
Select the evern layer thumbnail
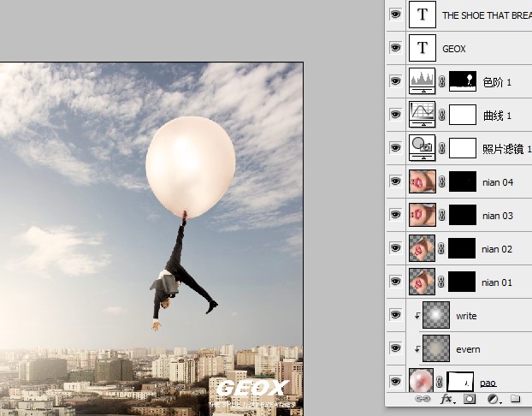tap(436, 348)
